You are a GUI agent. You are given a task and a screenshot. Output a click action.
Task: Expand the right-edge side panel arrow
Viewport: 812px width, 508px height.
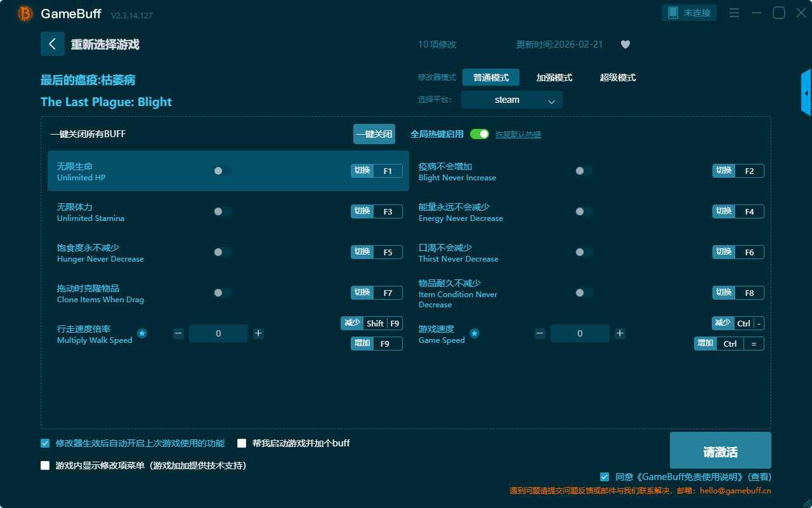(x=806, y=93)
